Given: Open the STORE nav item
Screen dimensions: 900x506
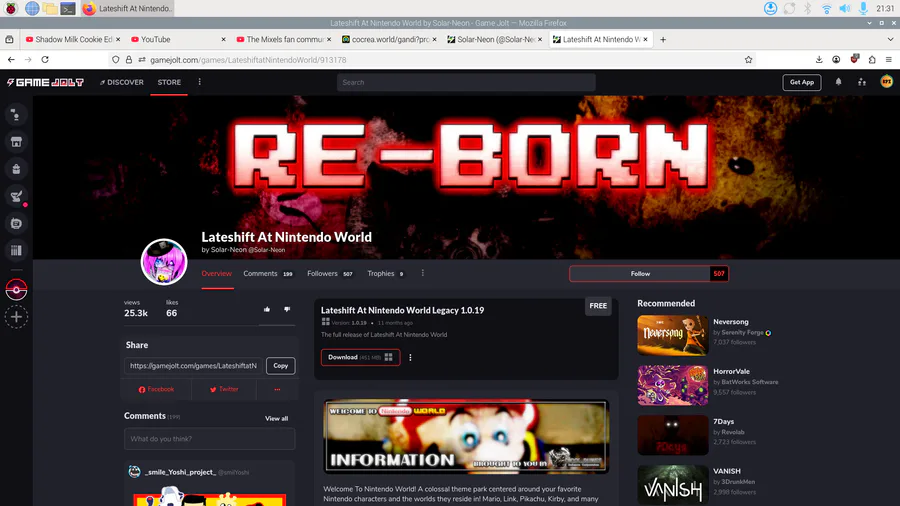Looking at the screenshot, I should (169, 82).
